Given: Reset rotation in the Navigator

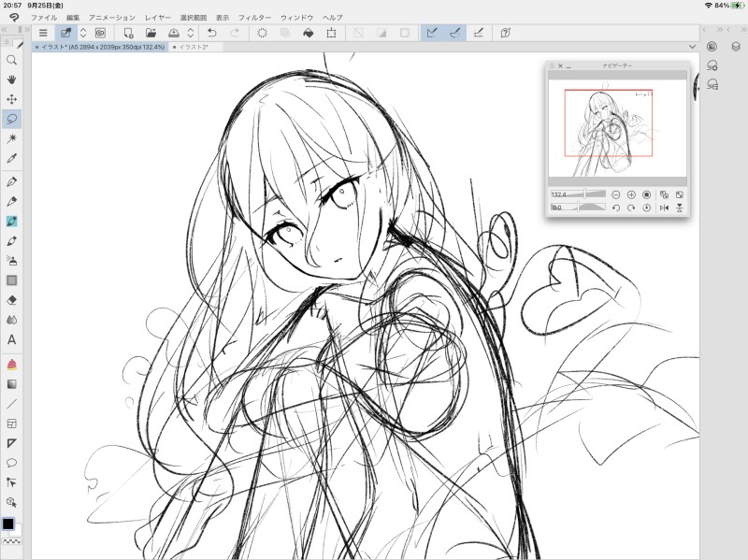Looking at the screenshot, I should click(646, 208).
